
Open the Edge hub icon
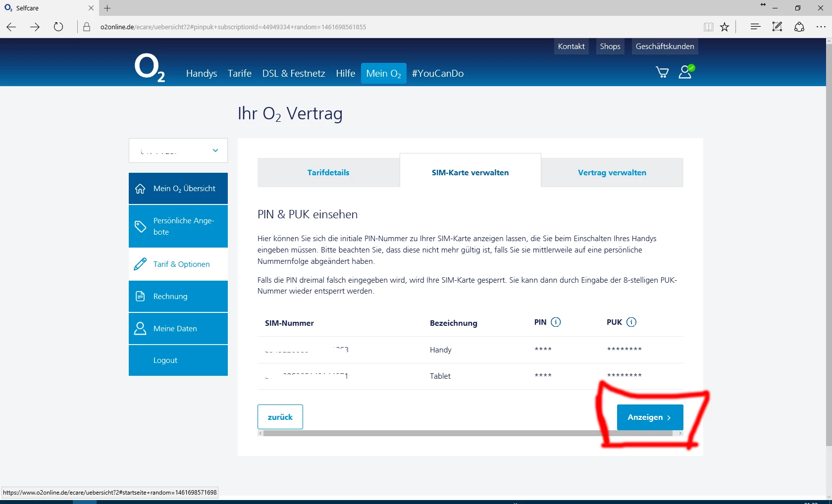point(755,27)
